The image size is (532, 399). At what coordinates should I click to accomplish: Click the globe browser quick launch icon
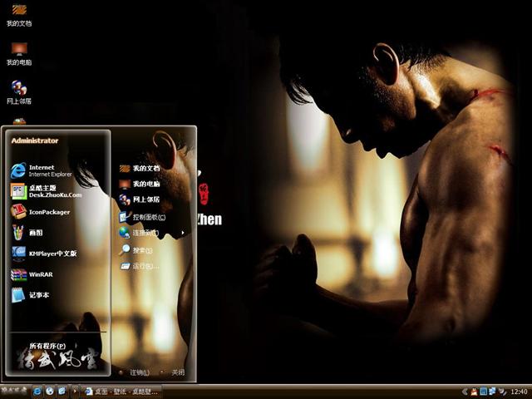[x=50, y=392]
